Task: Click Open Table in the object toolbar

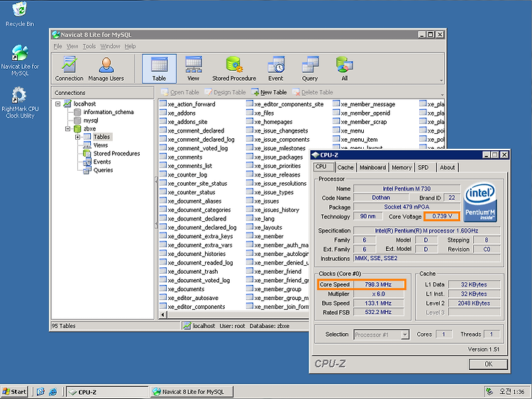Action: [180, 92]
